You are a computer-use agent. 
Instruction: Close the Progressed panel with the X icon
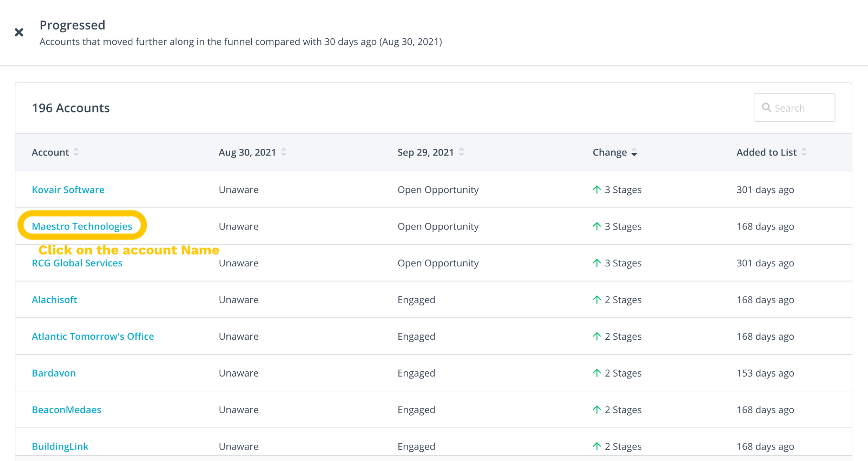point(19,32)
